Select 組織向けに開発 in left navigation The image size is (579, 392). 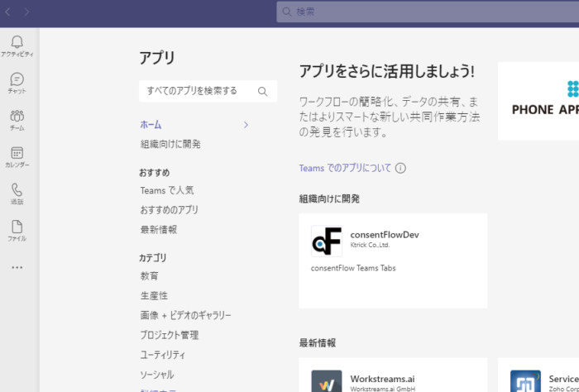pos(170,144)
